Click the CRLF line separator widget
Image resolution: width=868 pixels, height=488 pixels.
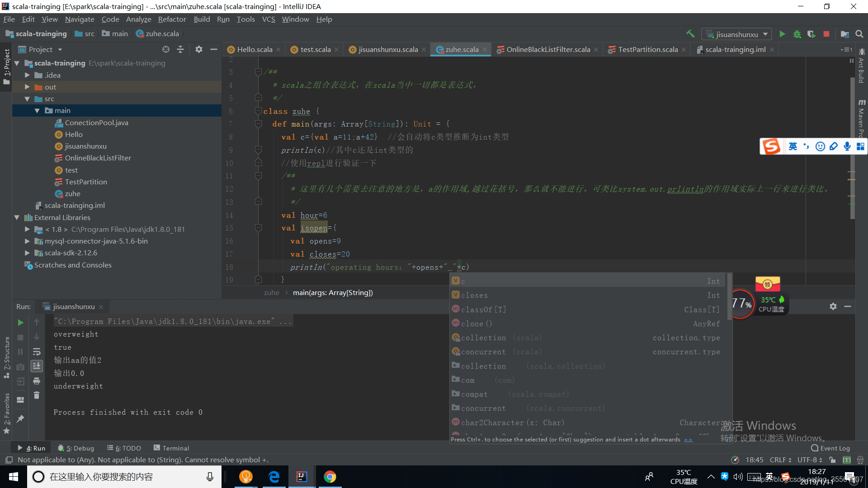click(x=780, y=460)
